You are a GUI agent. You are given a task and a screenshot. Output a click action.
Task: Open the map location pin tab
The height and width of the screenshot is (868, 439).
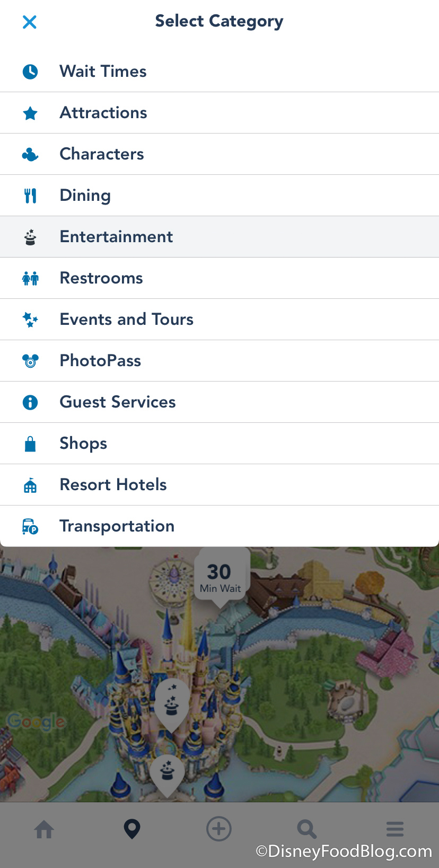click(132, 829)
